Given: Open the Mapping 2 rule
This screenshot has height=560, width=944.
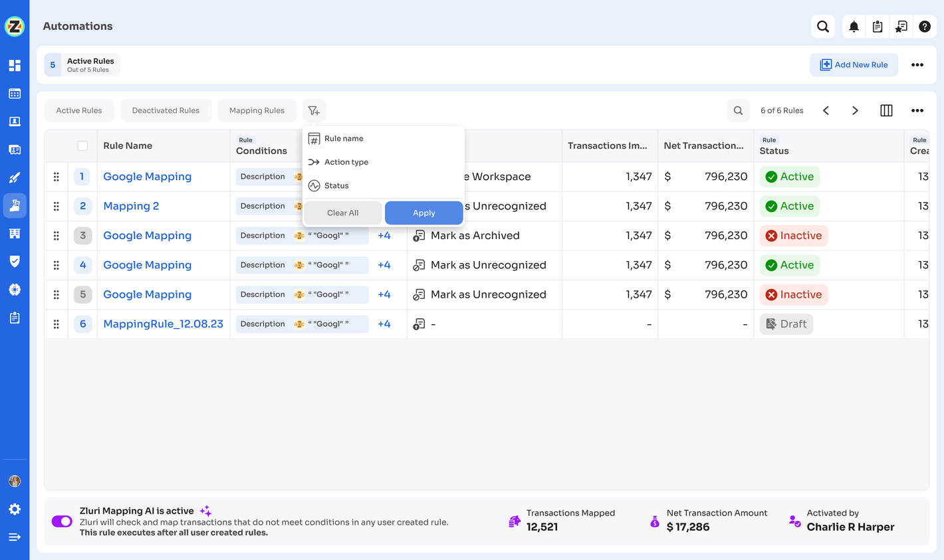Looking at the screenshot, I should [131, 206].
